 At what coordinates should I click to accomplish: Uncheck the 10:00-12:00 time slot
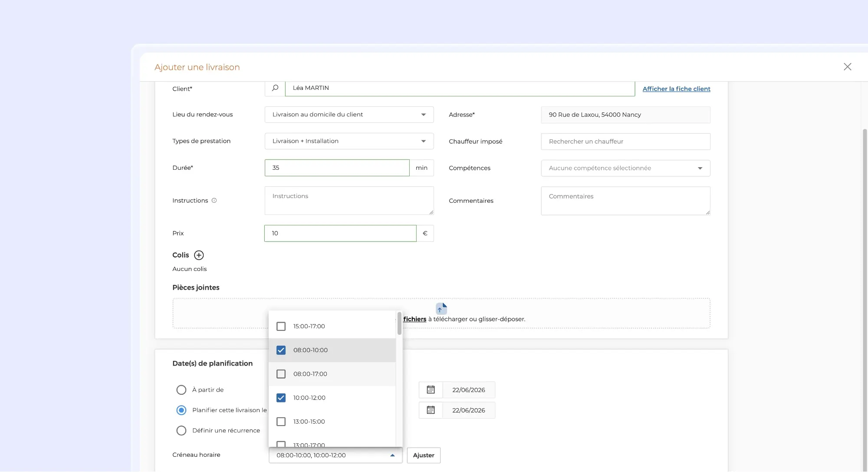281,398
